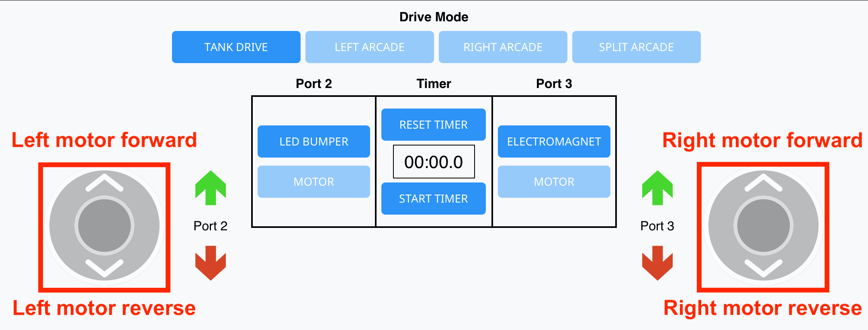Toggle the LED BUMPER on Port 2
The height and width of the screenshot is (330, 868).
[313, 141]
